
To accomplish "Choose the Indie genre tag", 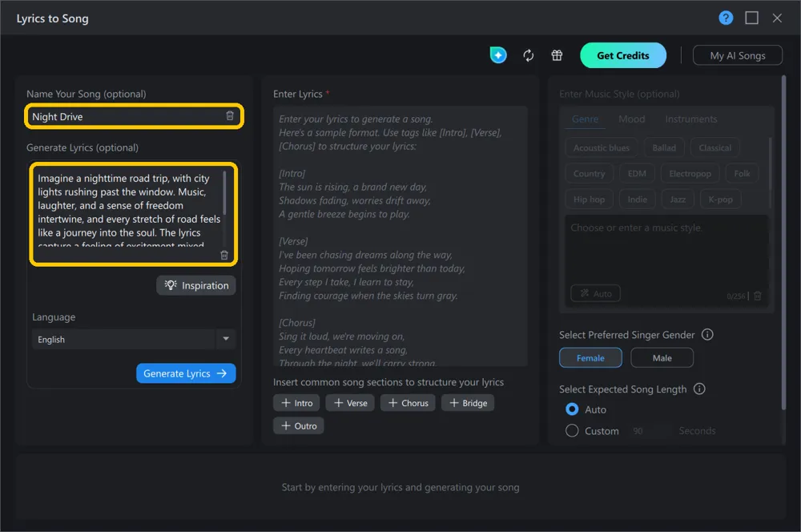I will coord(637,199).
